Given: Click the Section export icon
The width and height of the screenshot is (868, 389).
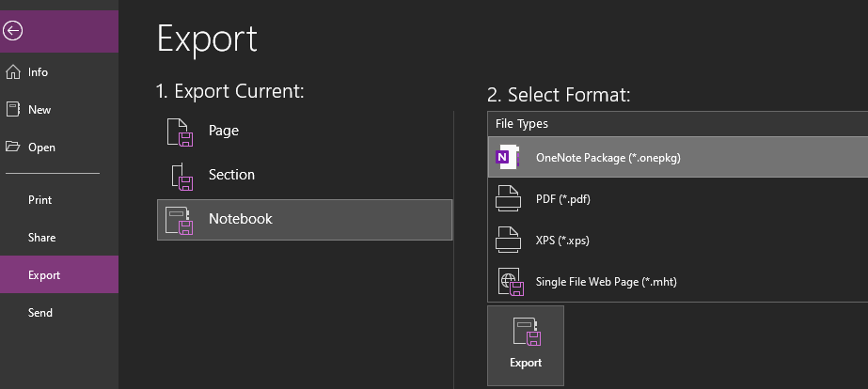Looking at the screenshot, I should click(x=180, y=176).
